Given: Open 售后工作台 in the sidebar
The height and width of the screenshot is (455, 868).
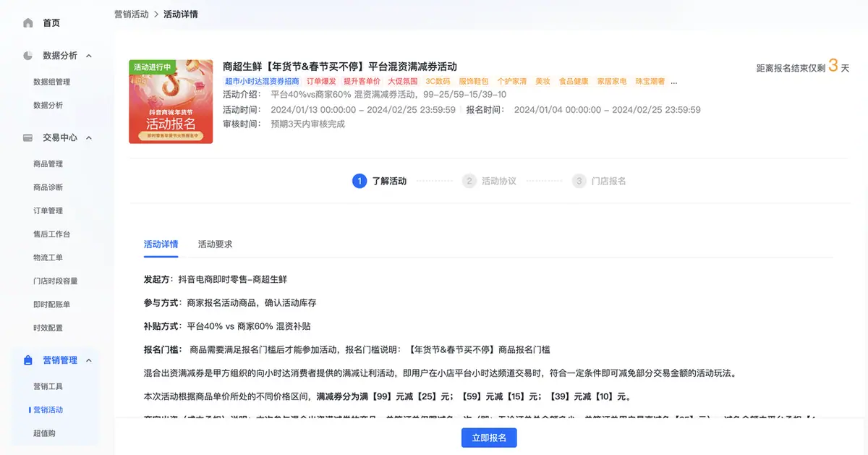Looking at the screenshot, I should tap(52, 234).
